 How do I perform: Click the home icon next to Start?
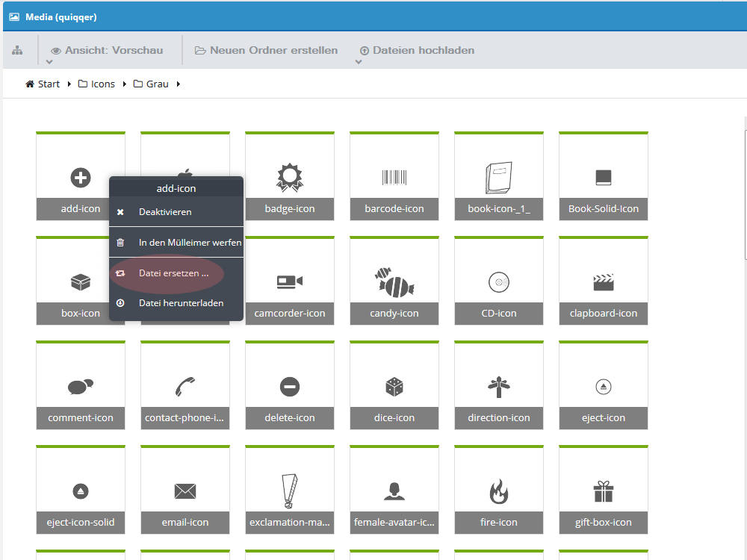30,84
